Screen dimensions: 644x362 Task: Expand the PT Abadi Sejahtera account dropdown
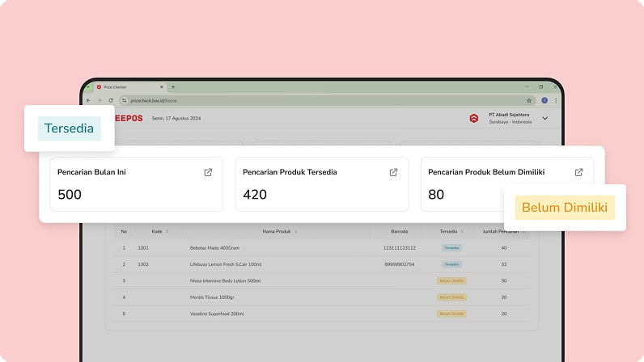point(545,118)
